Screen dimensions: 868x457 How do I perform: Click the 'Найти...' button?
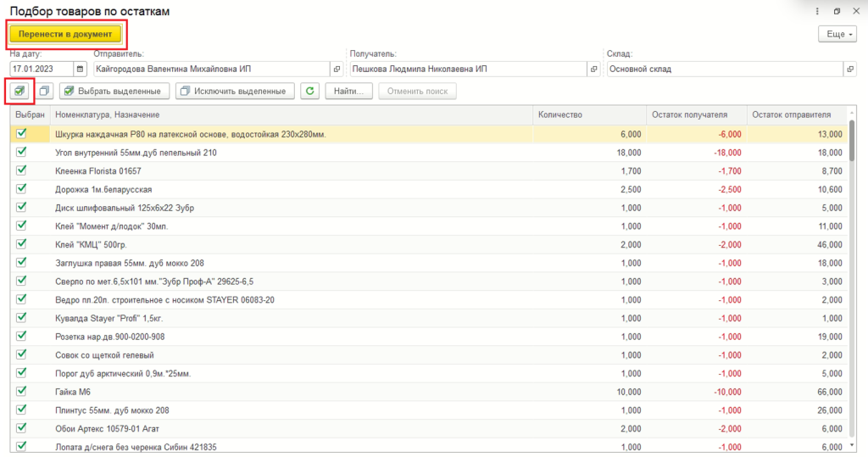tap(348, 91)
